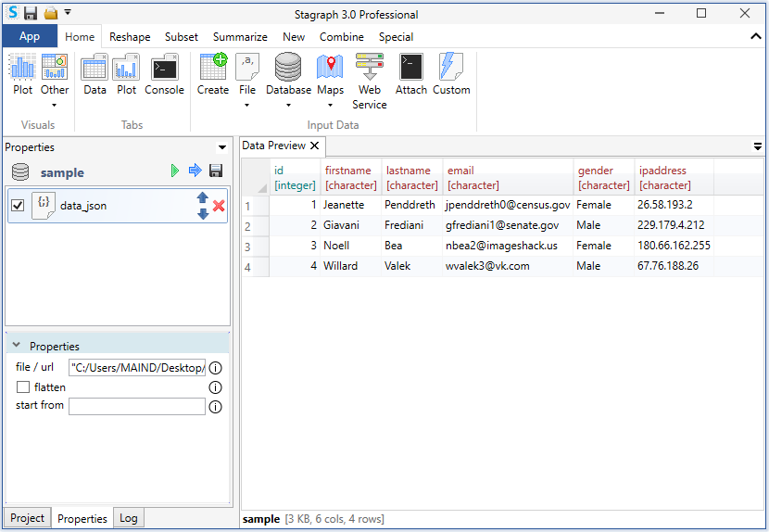Click the Attach input icon
This screenshot has height=532, width=769.
click(x=411, y=68)
